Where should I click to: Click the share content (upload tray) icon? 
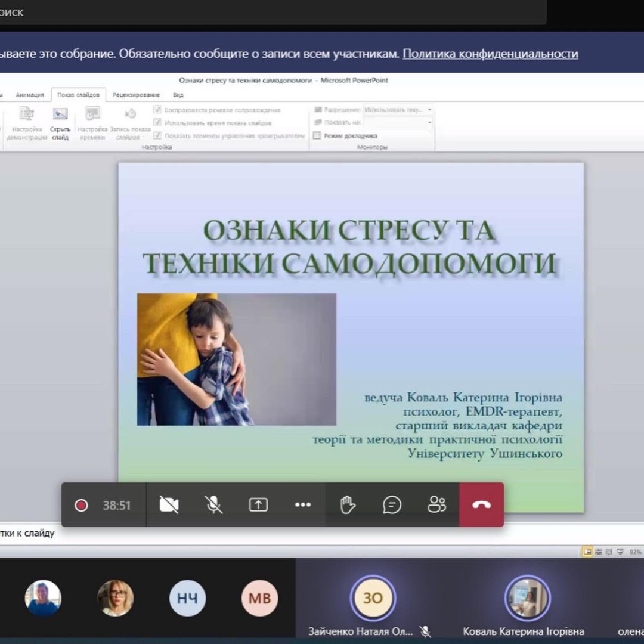(x=258, y=505)
